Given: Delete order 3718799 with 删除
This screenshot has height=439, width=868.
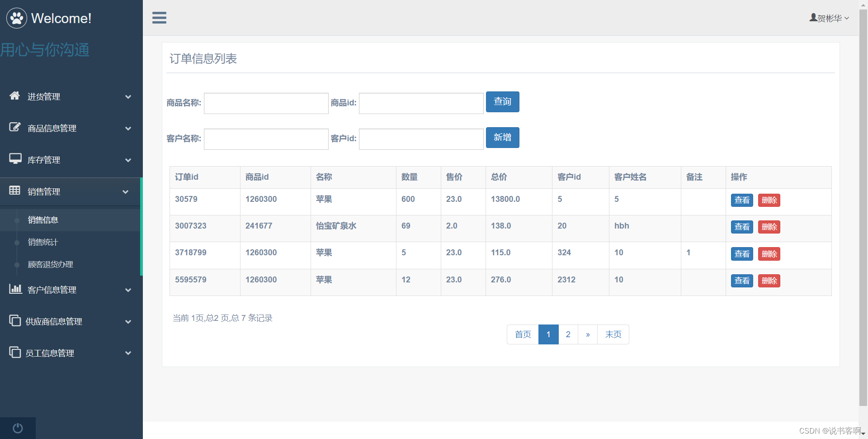Looking at the screenshot, I should point(769,254).
